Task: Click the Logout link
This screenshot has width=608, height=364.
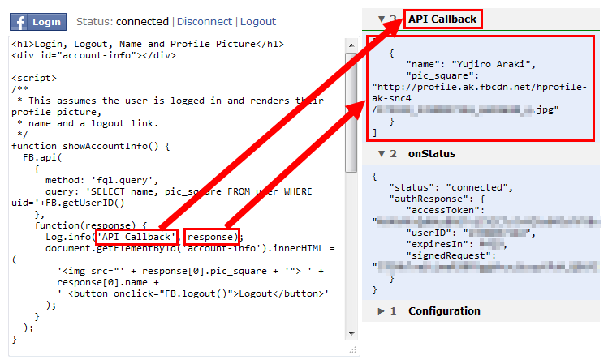Action: 258,22
